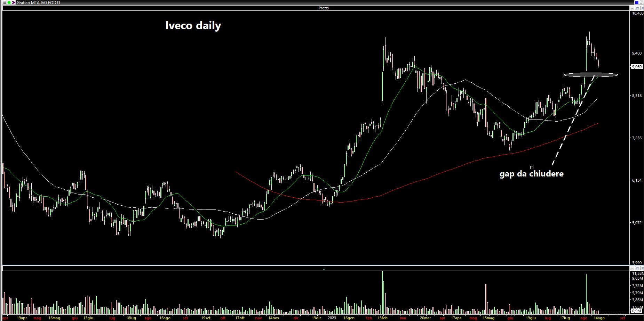Click the '13giu' date axis label
The image size is (644, 321).
88,318
